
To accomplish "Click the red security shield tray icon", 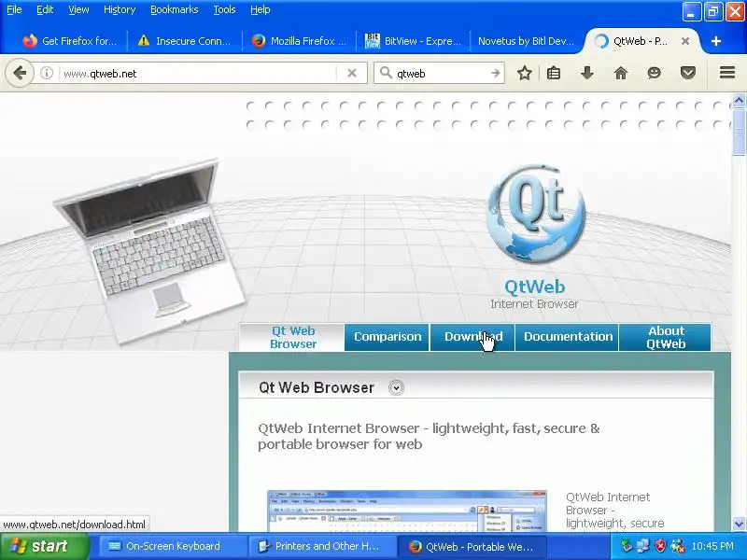I will click(x=660, y=546).
